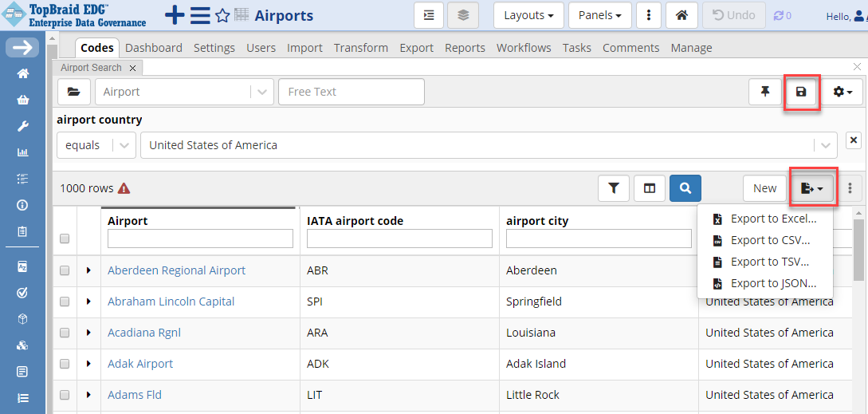Open the Layouts dropdown menu

coord(528,16)
